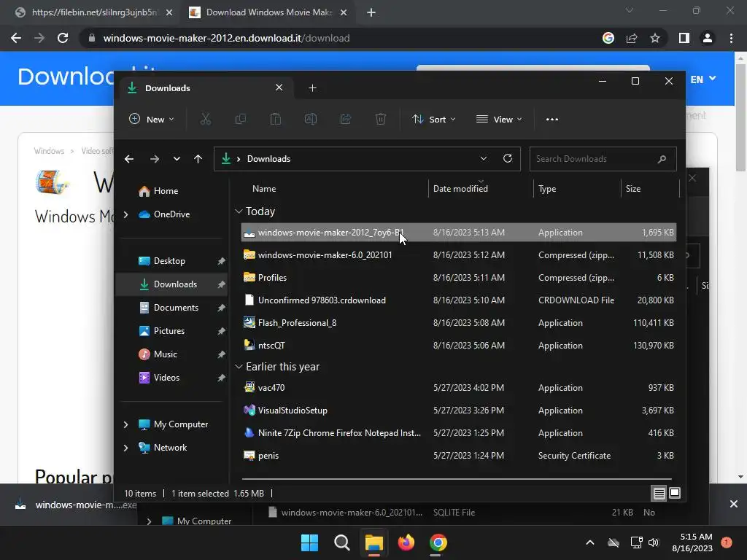Open Firefox from the taskbar
The width and height of the screenshot is (747, 560).
(406, 542)
